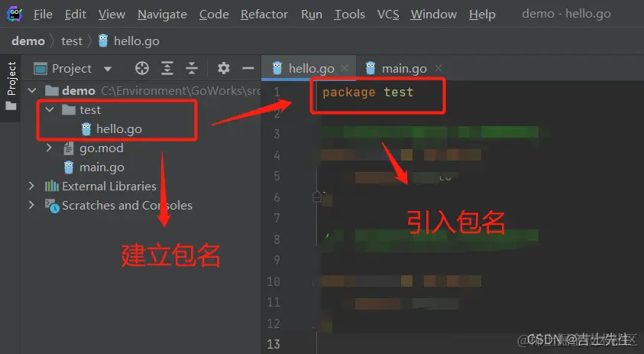Click the demo breadcrumb
Screen dimensions: 644x354
tap(28, 41)
